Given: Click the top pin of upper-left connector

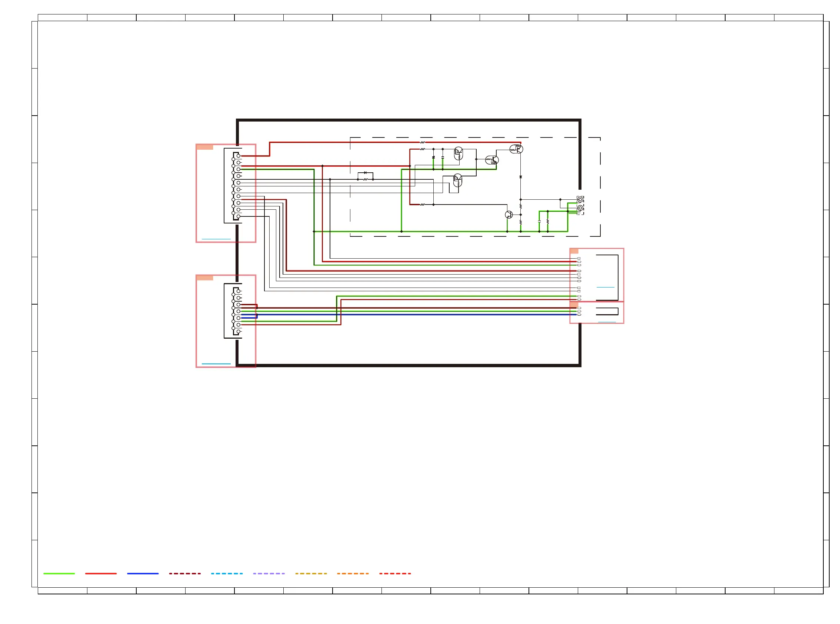Looking at the screenshot, I should point(238,156).
